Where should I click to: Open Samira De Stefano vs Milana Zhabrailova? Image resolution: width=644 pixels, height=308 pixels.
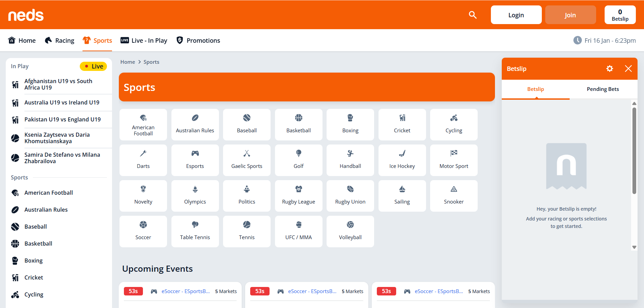coord(59,158)
